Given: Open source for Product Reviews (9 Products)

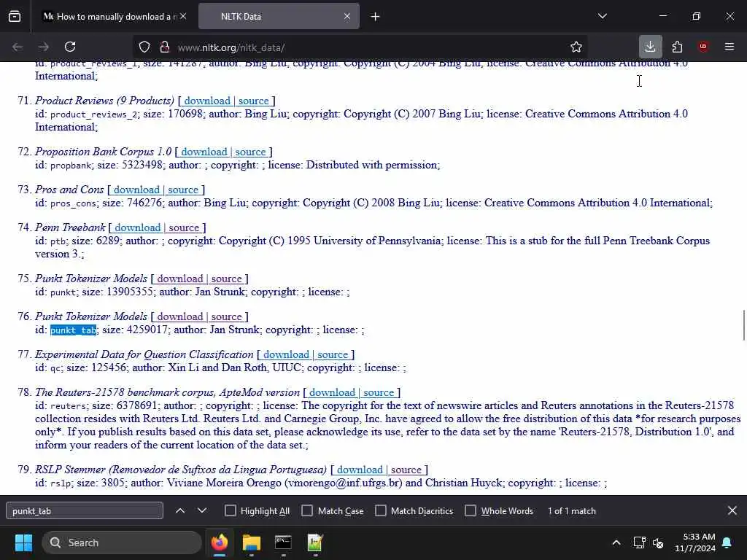Looking at the screenshot, I should pyautogui.click(x=253, y=101).
